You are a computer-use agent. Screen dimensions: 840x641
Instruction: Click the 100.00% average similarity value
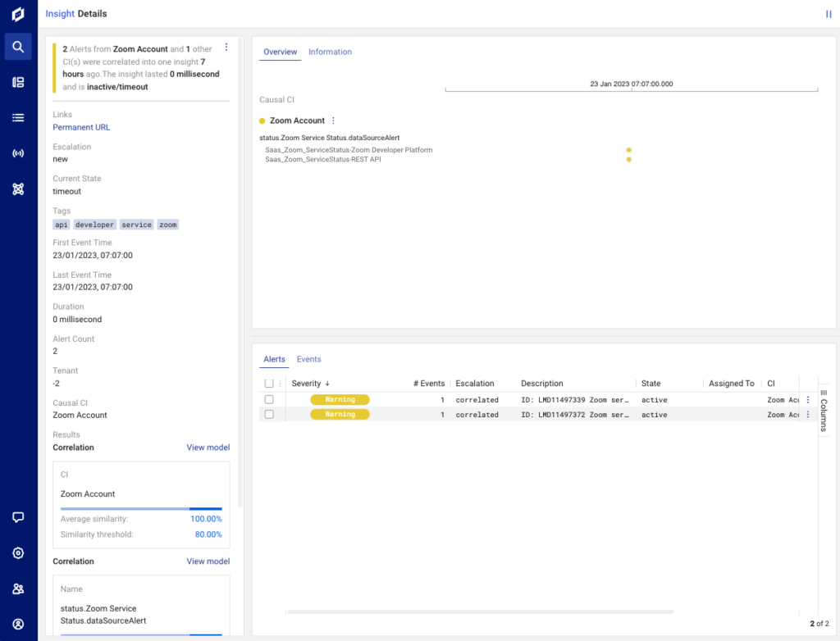206,519
